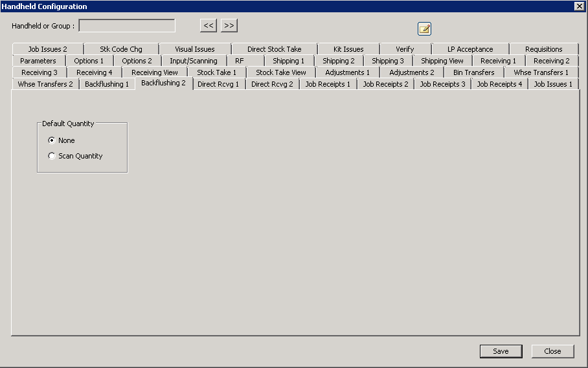Switch to the Shipping View tab
Screen dimensions: 588x368
click(442, 61)
